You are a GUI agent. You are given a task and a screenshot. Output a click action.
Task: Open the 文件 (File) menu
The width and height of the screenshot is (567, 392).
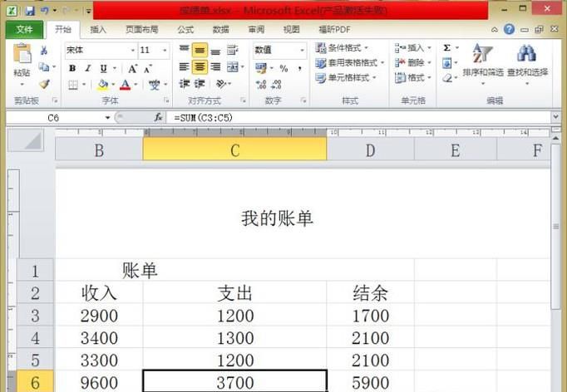[x=24, y=30]
